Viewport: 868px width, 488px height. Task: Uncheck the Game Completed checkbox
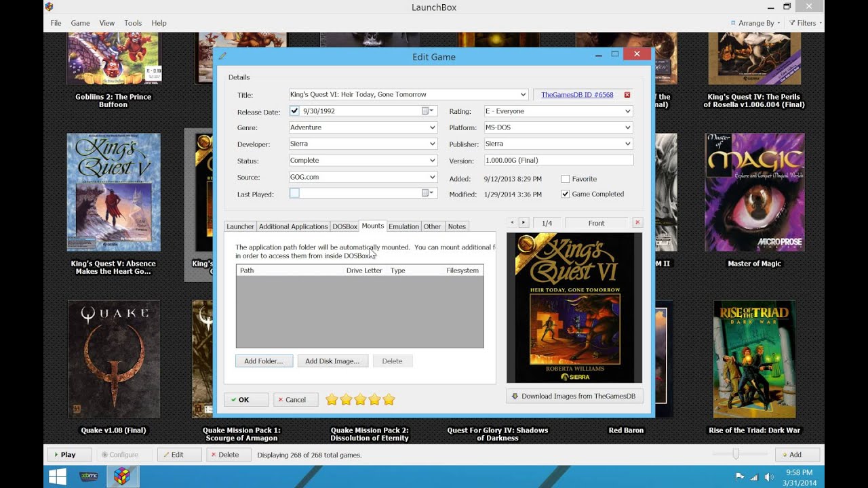coord(566,194)
